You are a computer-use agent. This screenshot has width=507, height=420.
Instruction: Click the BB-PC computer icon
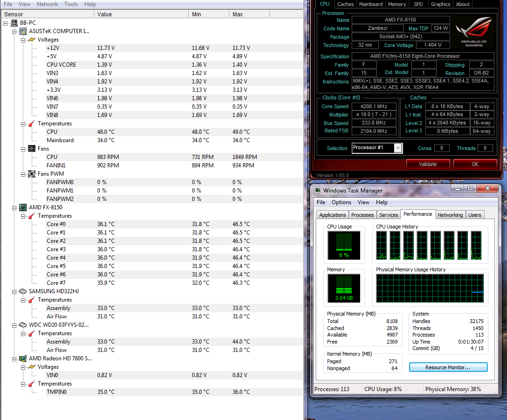click(x=14, y=23)
